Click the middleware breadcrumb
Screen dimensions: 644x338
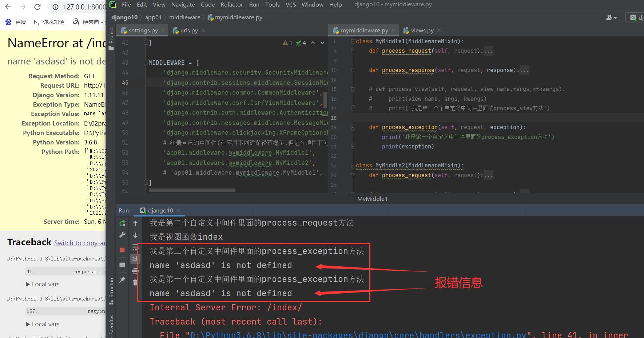click(x=184, y=17)
